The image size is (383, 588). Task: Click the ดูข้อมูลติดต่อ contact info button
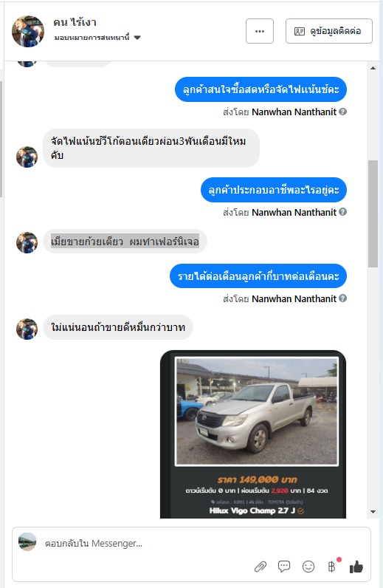(328, 31)
